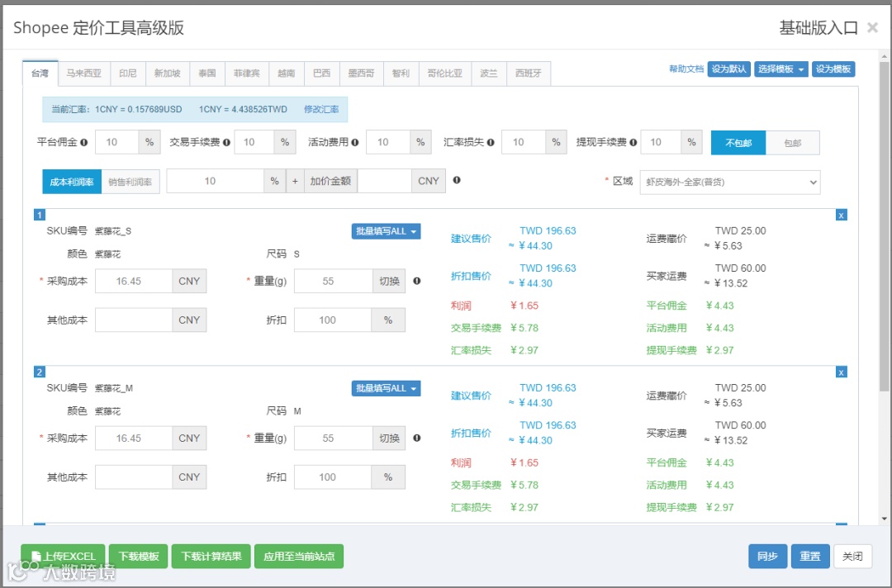The width and height of the screenshot is (892, 588).
Task: Switch to 墨西哥 tab
Action: 361,73
